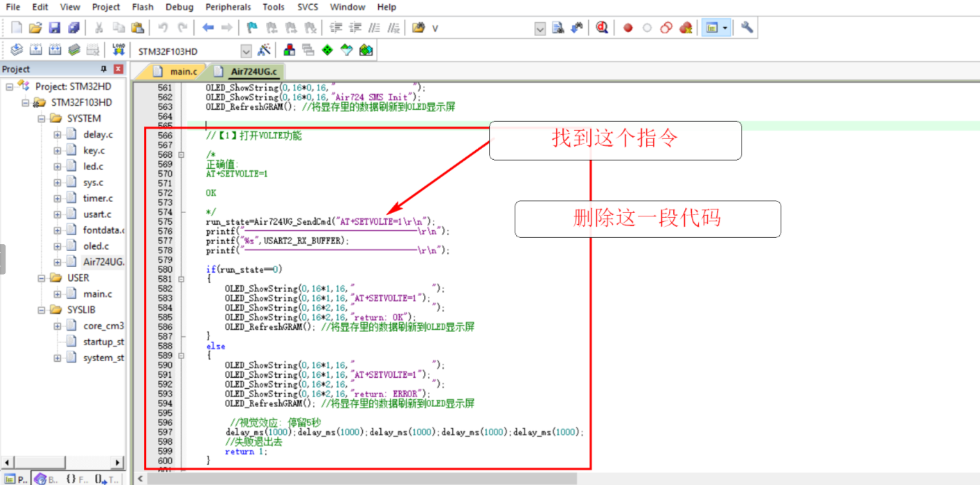Kill all breakpoints icon
The image size is (980, 485).
click(686, 28)
